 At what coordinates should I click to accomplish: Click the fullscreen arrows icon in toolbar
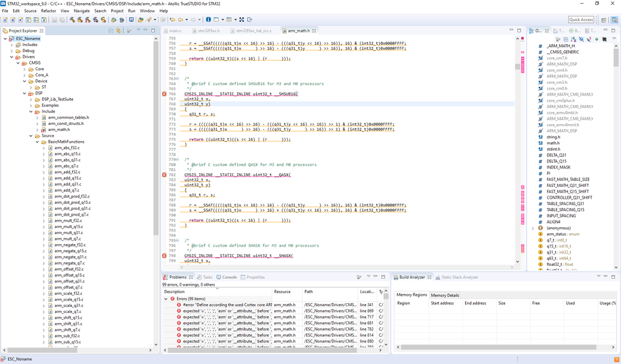[x=242, y=19]
